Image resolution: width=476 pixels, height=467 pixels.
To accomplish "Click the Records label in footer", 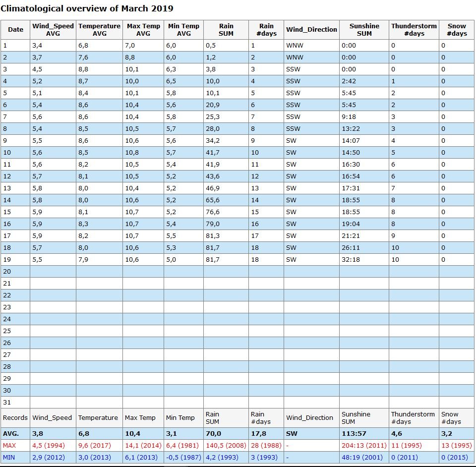I will click(x=15, y=418).
